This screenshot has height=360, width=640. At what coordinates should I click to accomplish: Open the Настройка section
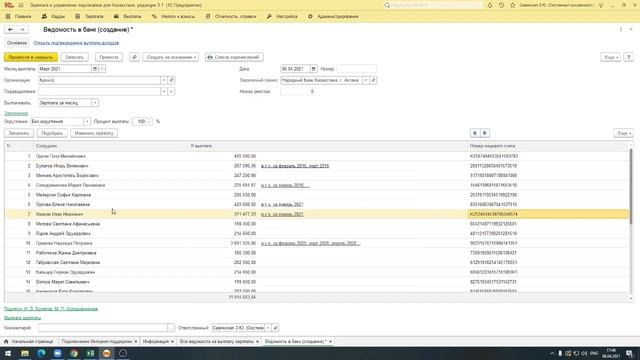[x=282, y=16]
